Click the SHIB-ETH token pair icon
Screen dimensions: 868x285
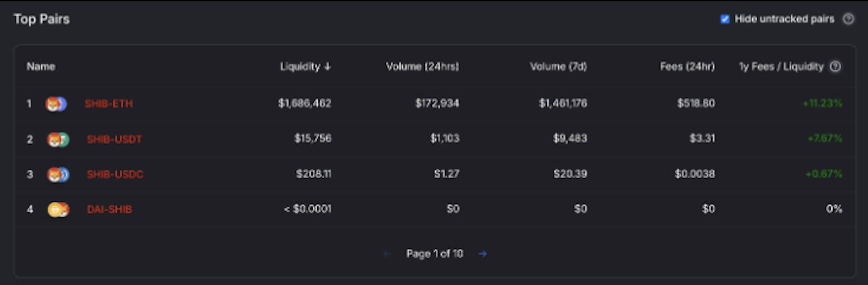point(56,104)
